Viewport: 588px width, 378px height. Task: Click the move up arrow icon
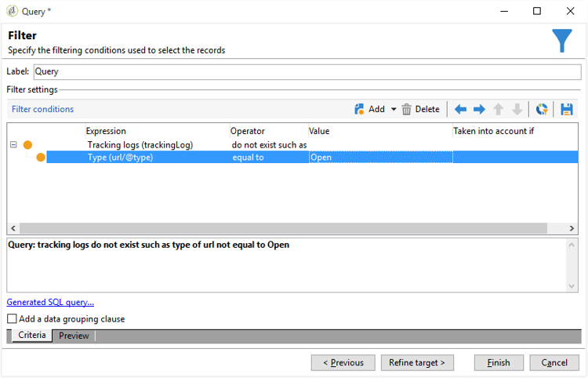click(x=498, y=110)
